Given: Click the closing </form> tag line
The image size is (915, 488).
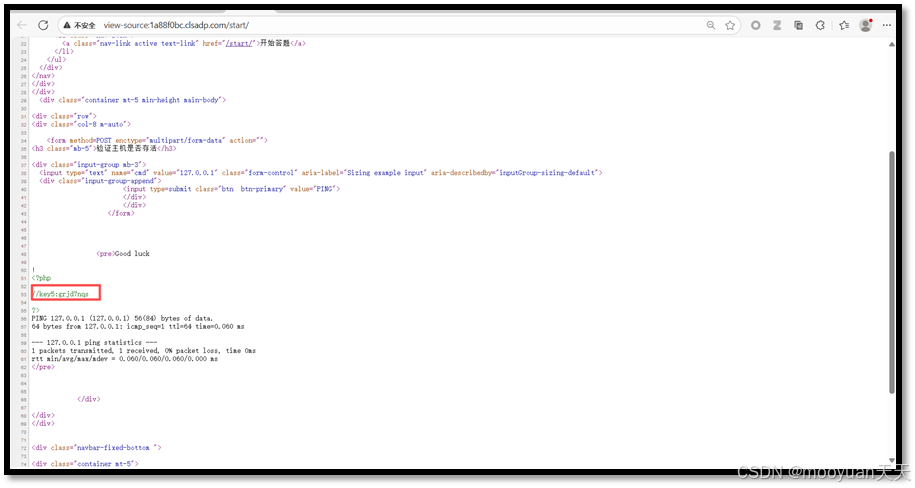Looking at the screenshot, I should point(121,213).
